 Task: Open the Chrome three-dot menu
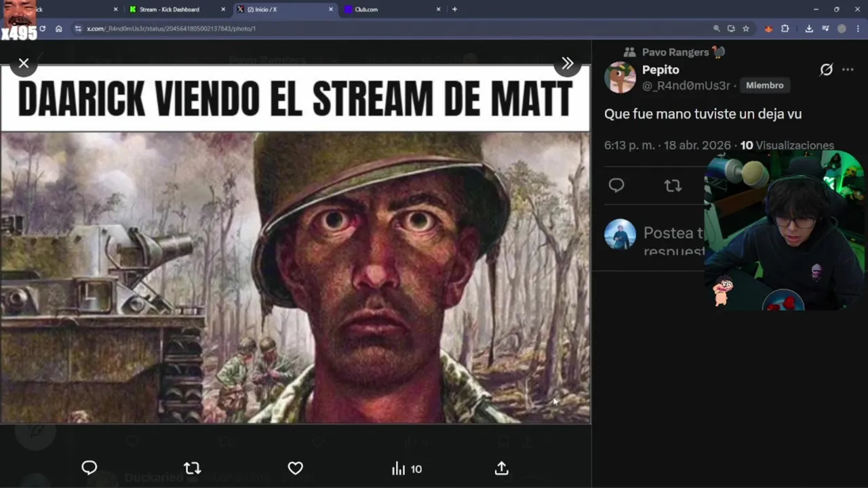858,28
